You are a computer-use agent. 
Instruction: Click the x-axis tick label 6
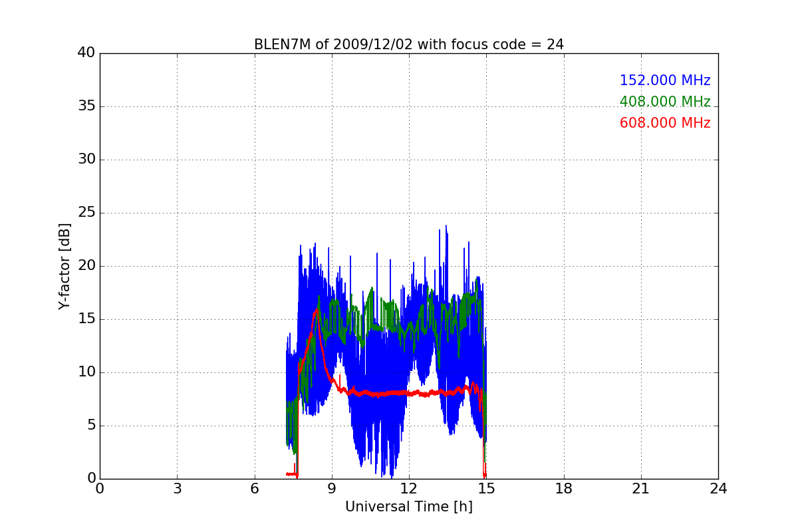pyautogui.click(x=254, y=489)
